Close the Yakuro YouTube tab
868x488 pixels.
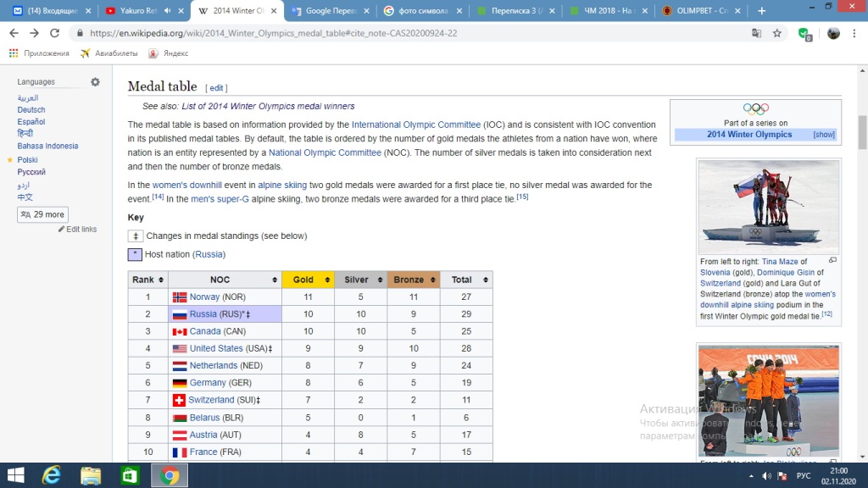point(181,10)
